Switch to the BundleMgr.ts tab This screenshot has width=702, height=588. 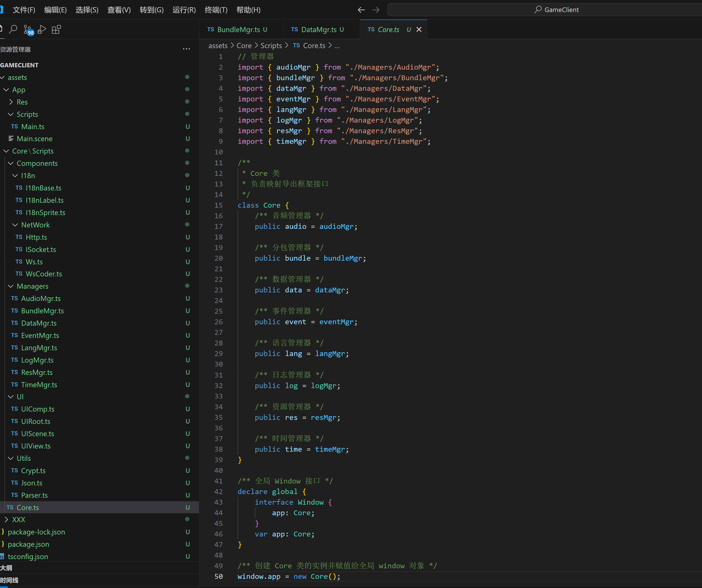(238, 30)
